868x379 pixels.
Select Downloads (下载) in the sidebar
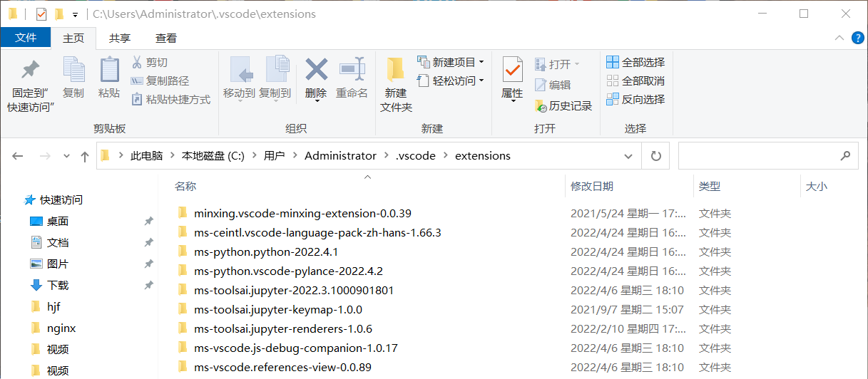(49, 286)
